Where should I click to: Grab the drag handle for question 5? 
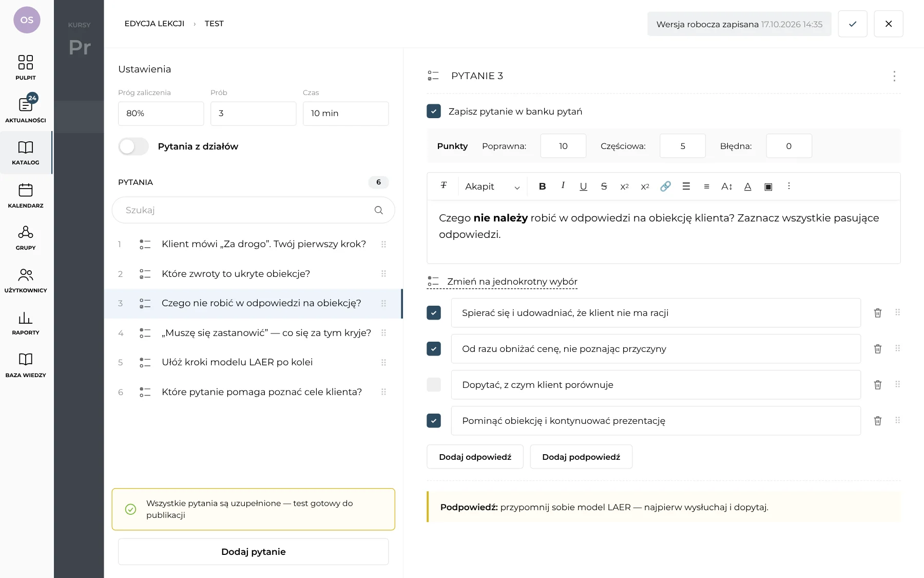tap(383, 362)
